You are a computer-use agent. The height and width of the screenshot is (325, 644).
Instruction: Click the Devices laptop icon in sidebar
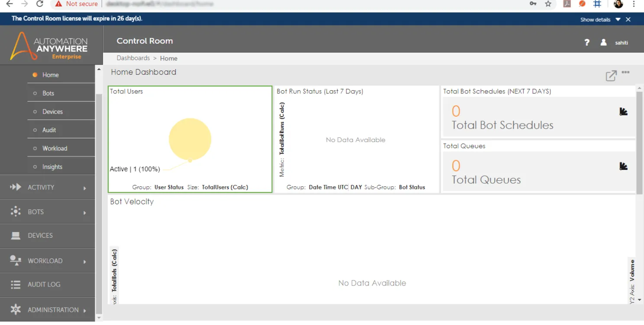tap(16, 236)
